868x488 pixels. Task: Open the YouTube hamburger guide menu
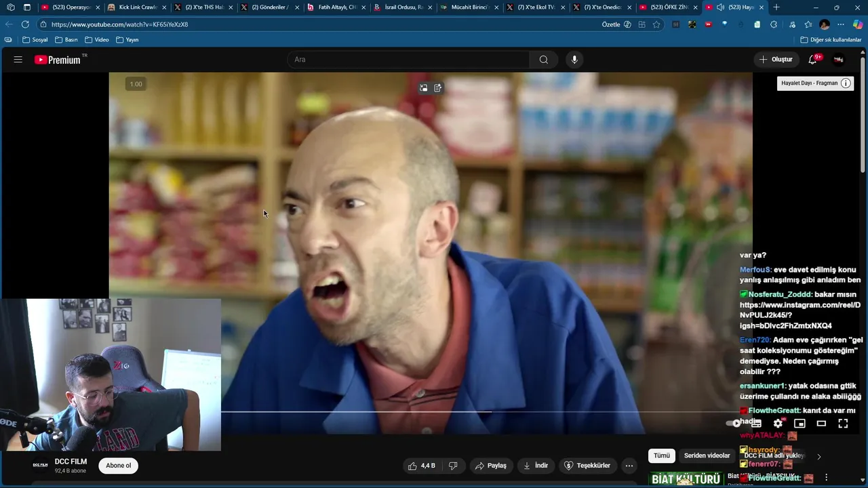(18, 60)
